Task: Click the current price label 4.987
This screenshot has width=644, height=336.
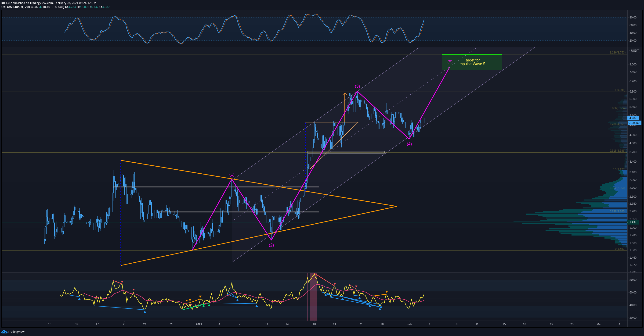Action: 633,118
